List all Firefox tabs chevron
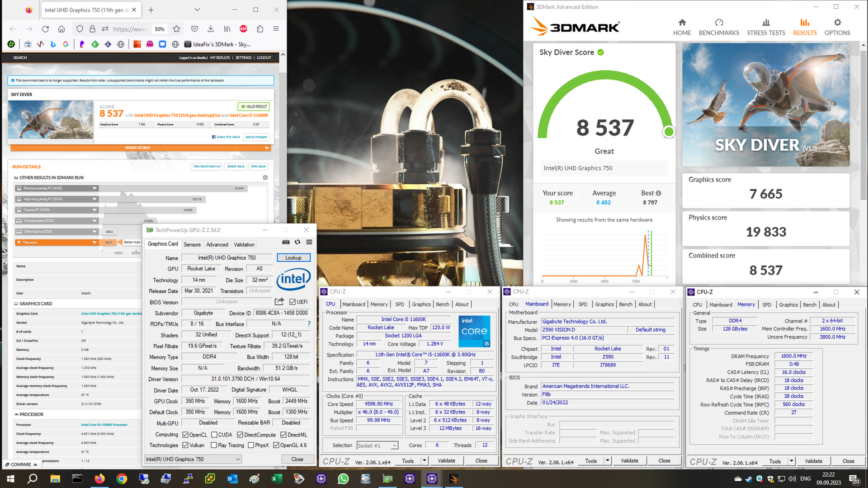This screenshot has width=868, height=488. point(197,9)
